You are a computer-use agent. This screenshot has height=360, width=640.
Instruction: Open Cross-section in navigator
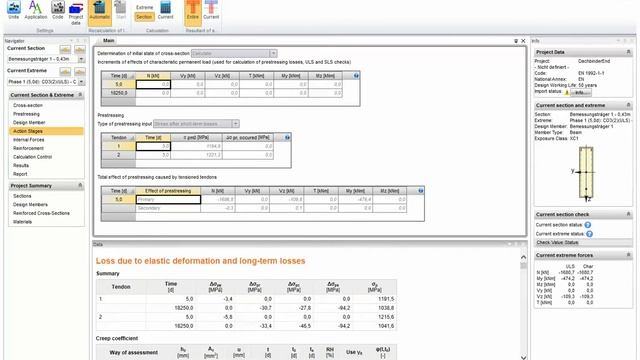(28, 105)
